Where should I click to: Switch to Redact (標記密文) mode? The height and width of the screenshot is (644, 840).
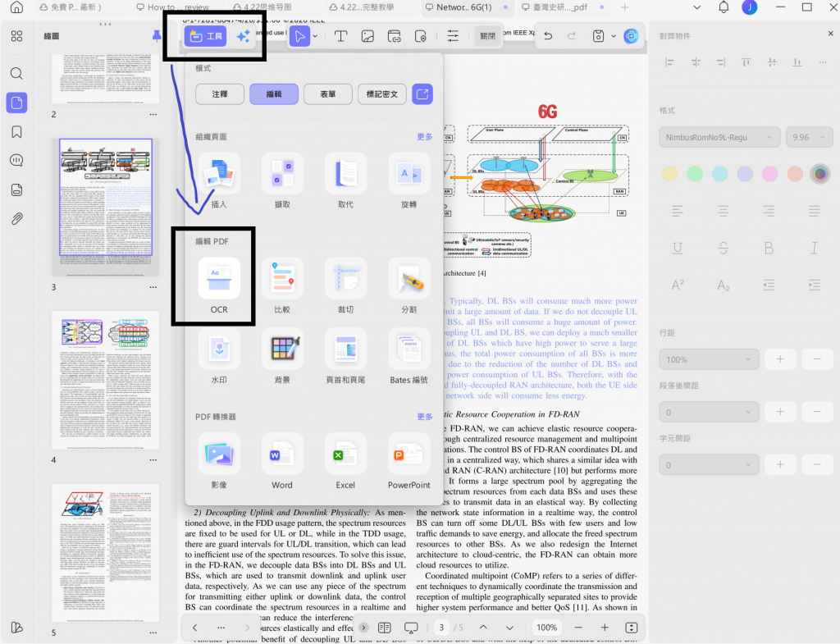coord(382,94)
